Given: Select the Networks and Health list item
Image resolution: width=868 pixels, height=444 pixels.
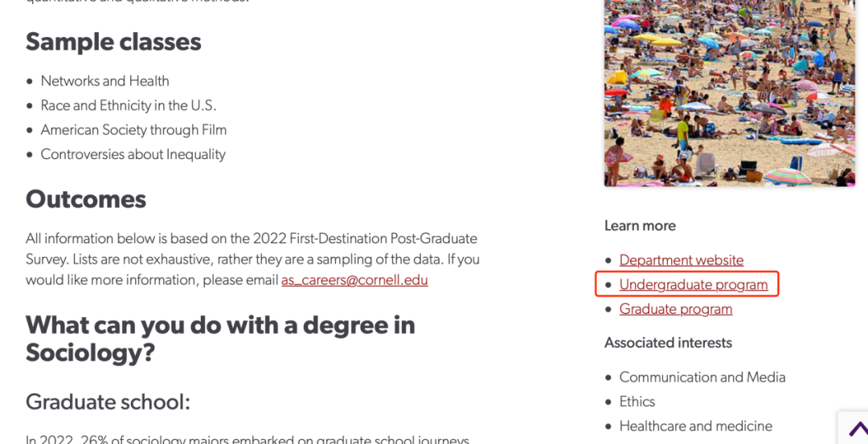Looking at the screenshot, I should [x=104, y=81].
